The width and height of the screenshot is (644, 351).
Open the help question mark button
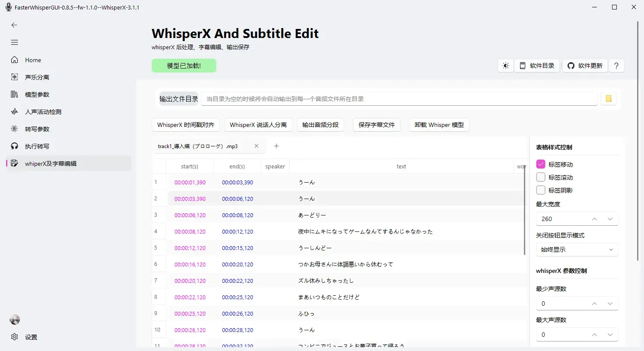[616, 66]
